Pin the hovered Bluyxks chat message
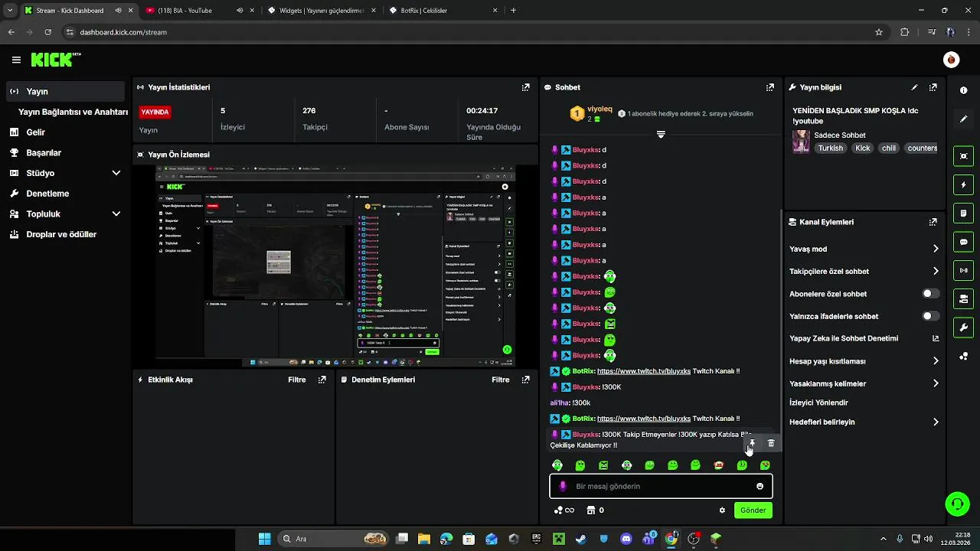980x551 pixels. click(752, 442)
